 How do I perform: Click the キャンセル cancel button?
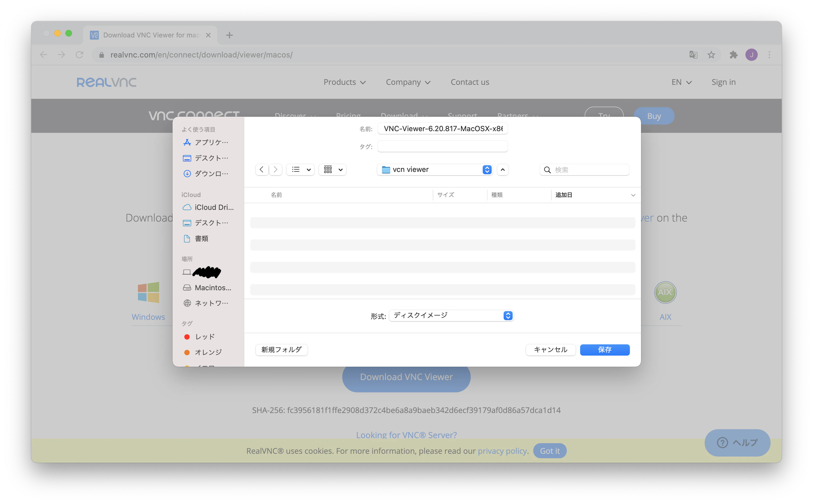551,350
